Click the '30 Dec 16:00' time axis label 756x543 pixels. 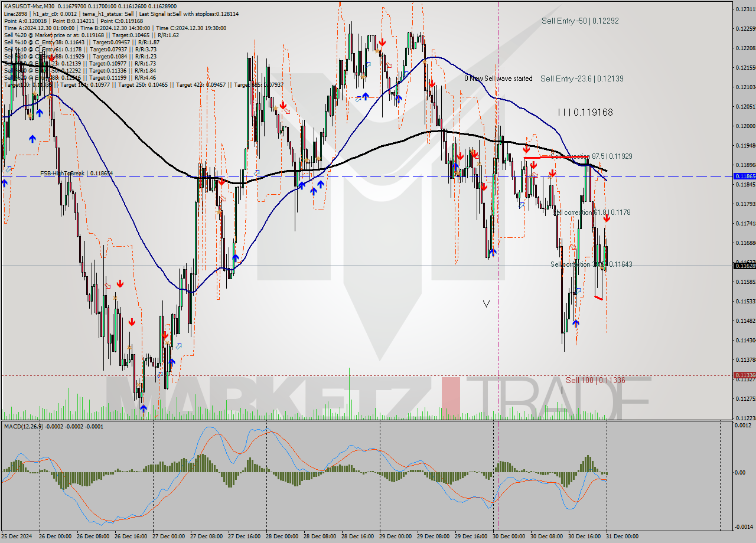tap(585, 537)
